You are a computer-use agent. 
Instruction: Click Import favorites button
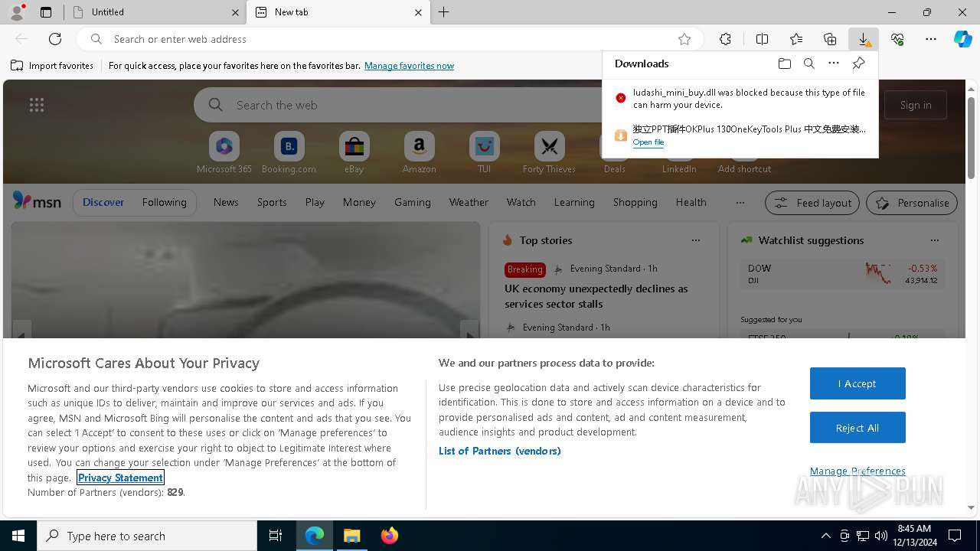pyautogui.click(x=52, y=66)
